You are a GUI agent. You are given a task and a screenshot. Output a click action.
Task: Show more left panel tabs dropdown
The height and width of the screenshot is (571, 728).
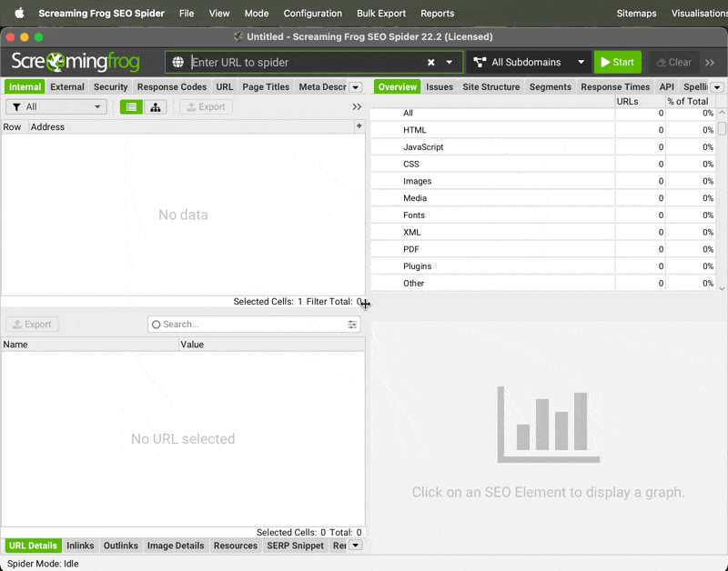point(356,87)
